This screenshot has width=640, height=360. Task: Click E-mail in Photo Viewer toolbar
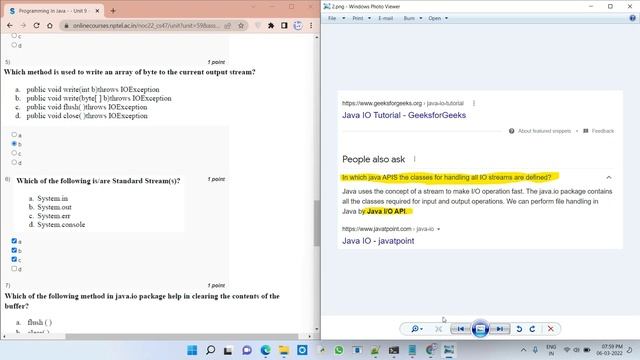pos(385,18)
